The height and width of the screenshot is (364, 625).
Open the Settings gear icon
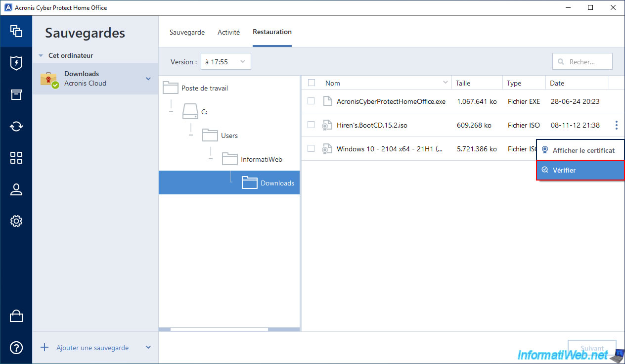coord(16,221)
